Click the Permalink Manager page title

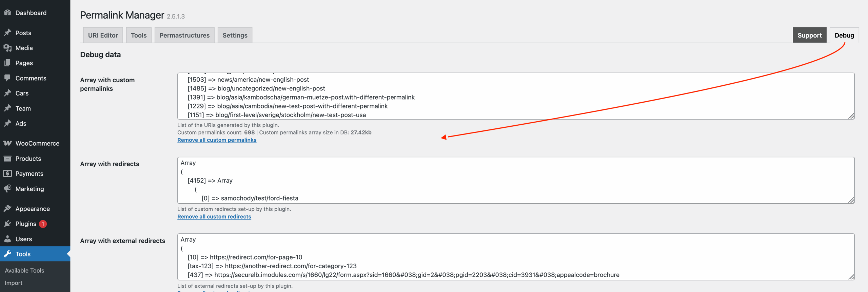(x=122, y=15)
